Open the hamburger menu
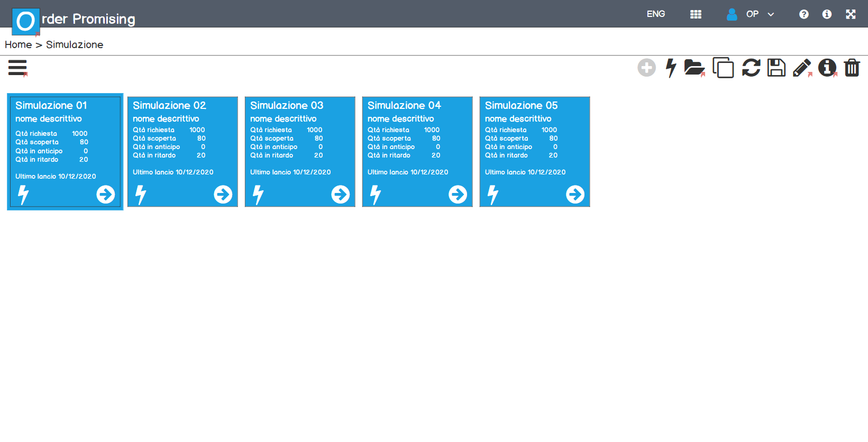This screenshot has height=442, width=868. 17,68
